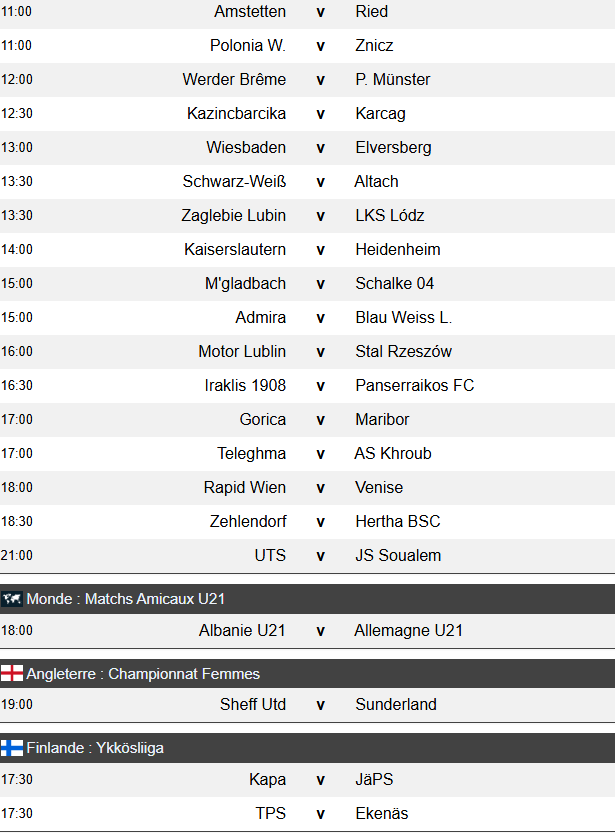This screenshot has height=833, width=615.
Task: Select Panserraikos FC team name
Action: [x=415, y=386]
